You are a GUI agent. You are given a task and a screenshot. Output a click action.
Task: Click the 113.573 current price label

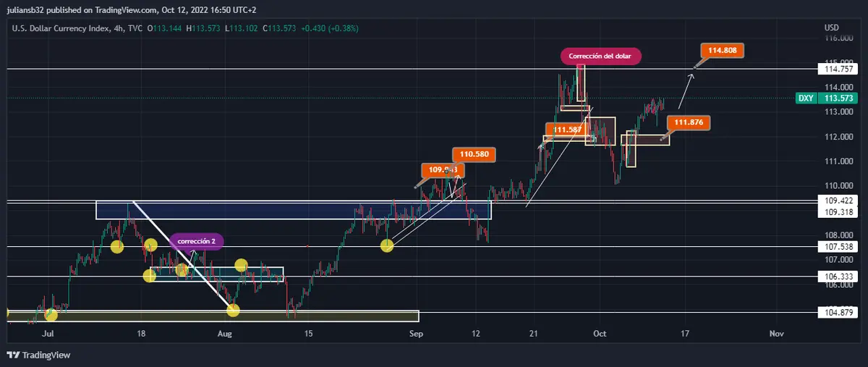coord(840,98)
